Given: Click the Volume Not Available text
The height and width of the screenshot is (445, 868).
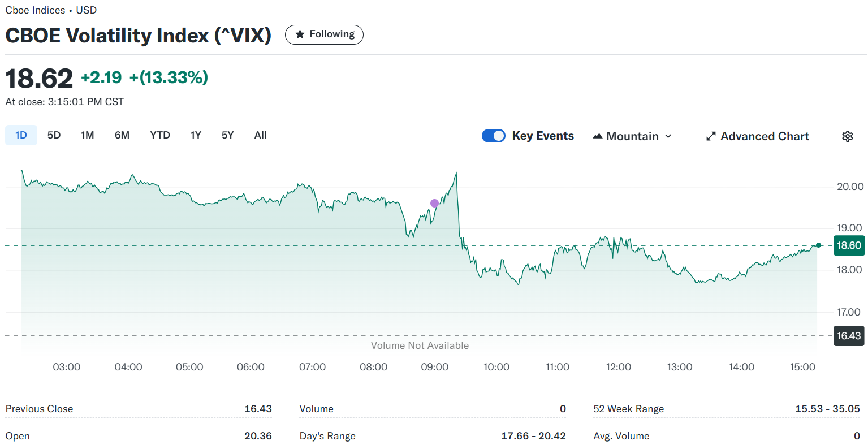Looking at the screenshot, I should coord(420,345).
